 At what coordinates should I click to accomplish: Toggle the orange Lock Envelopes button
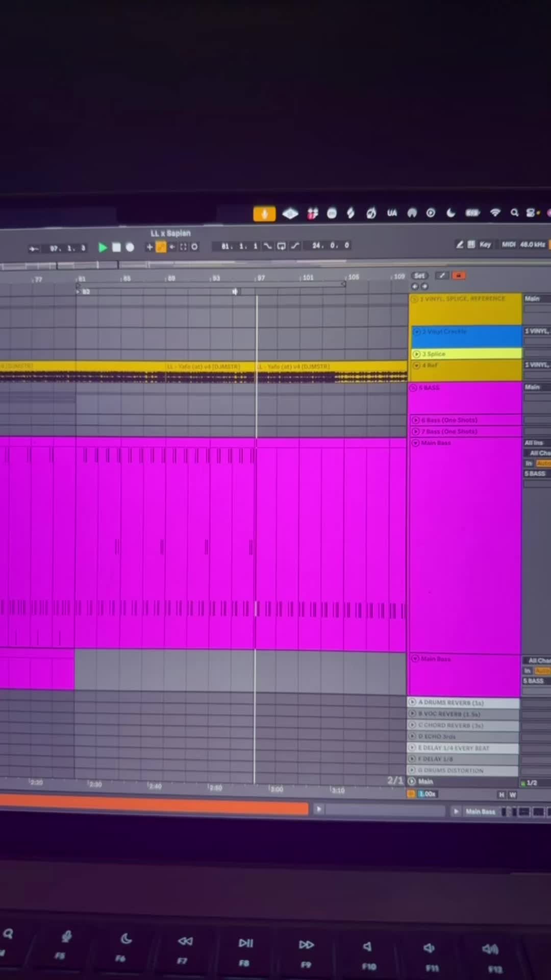click(x=459, y=276)
